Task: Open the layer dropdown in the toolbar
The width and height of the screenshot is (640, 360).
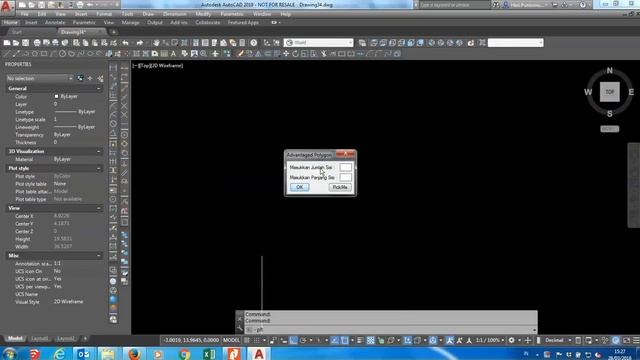Action: click(318, 42)
